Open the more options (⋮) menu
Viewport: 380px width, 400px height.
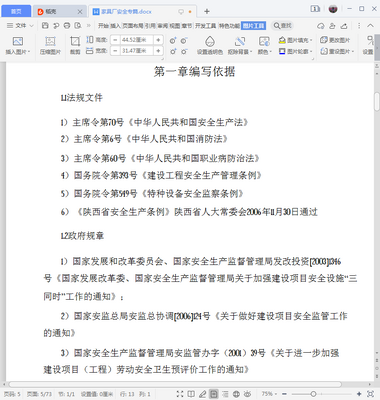click(x=359, y=26)
